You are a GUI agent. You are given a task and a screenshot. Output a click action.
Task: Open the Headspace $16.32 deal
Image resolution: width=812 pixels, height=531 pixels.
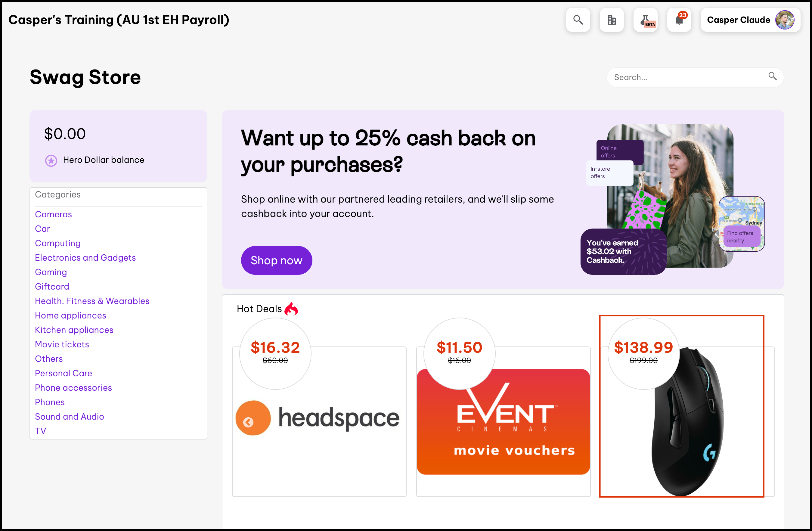point(319,421)
